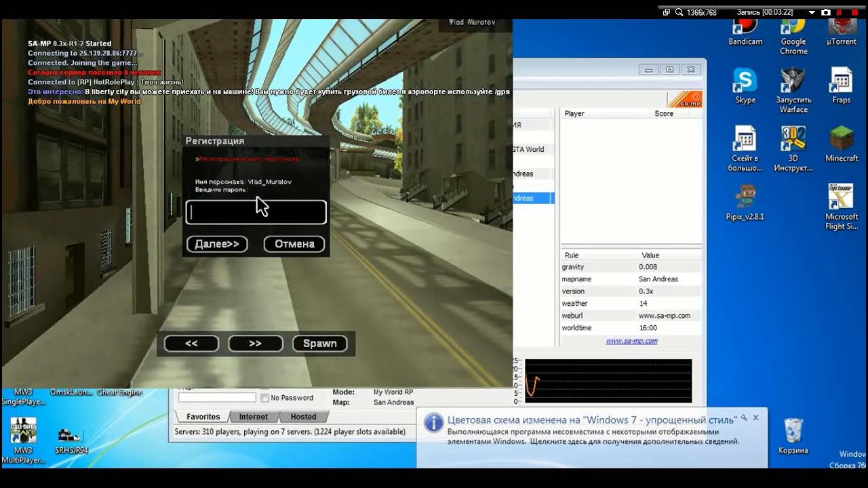
Task: Click the SA-MP logo in the server browser
Action: 684,99
